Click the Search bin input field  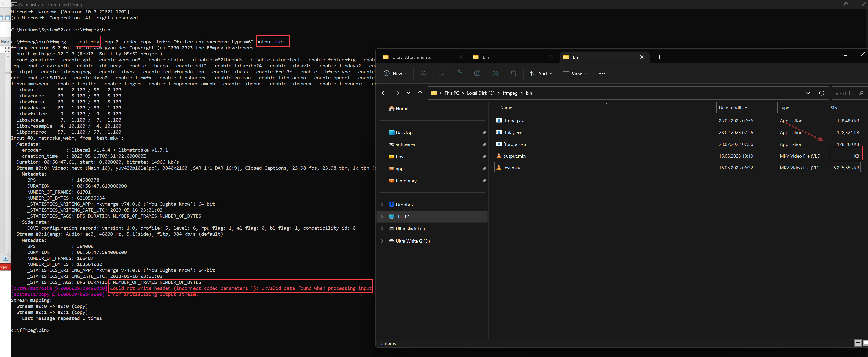point(844,93)
